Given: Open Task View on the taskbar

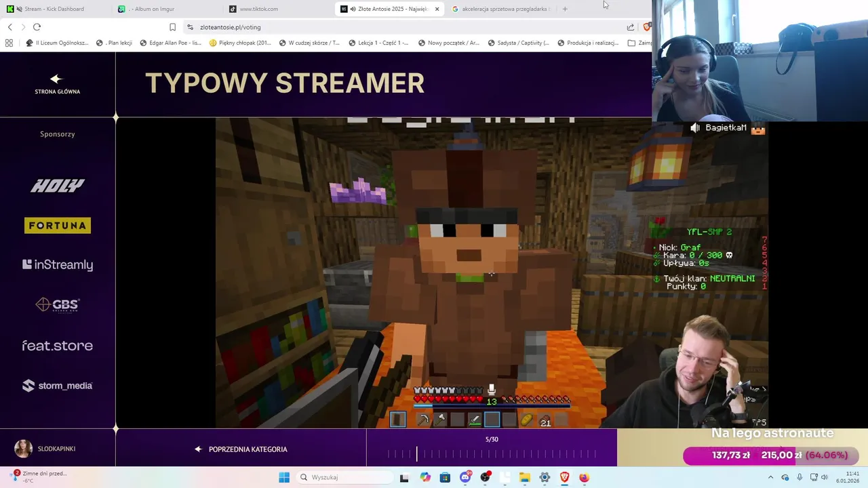Looking at the screenshot, I should pyautogui.click(x=404, y=477).
